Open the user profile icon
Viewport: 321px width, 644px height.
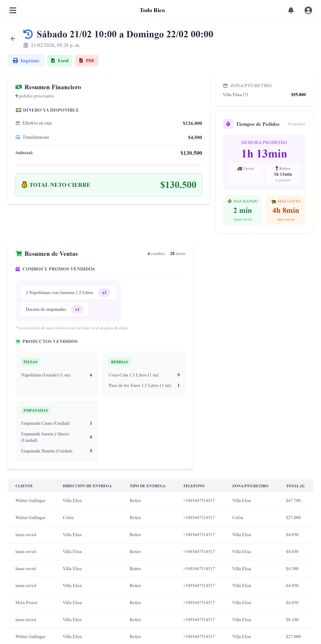(308, 10)
